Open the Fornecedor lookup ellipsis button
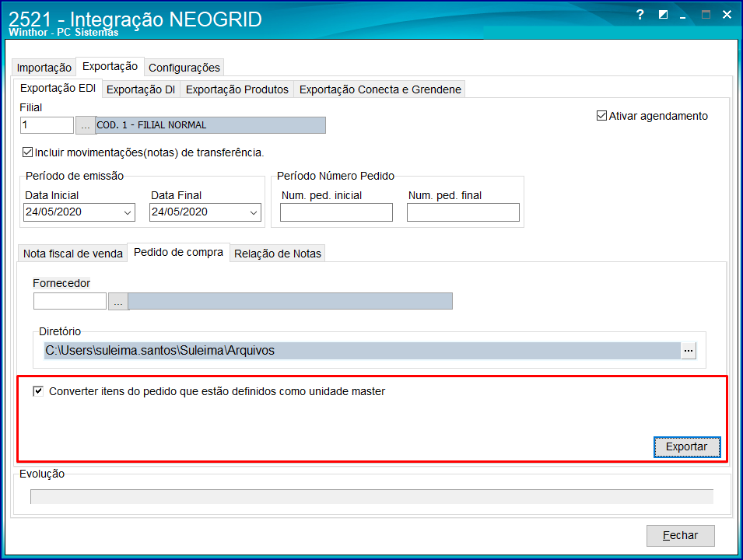This screenshot has width=743, height=560. pos(118,301)
